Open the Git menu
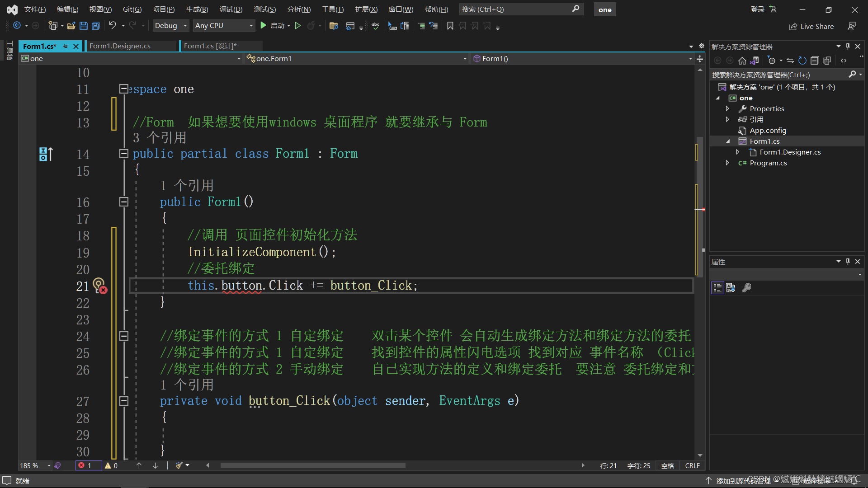Screen dimensions: 868x488 132,9
